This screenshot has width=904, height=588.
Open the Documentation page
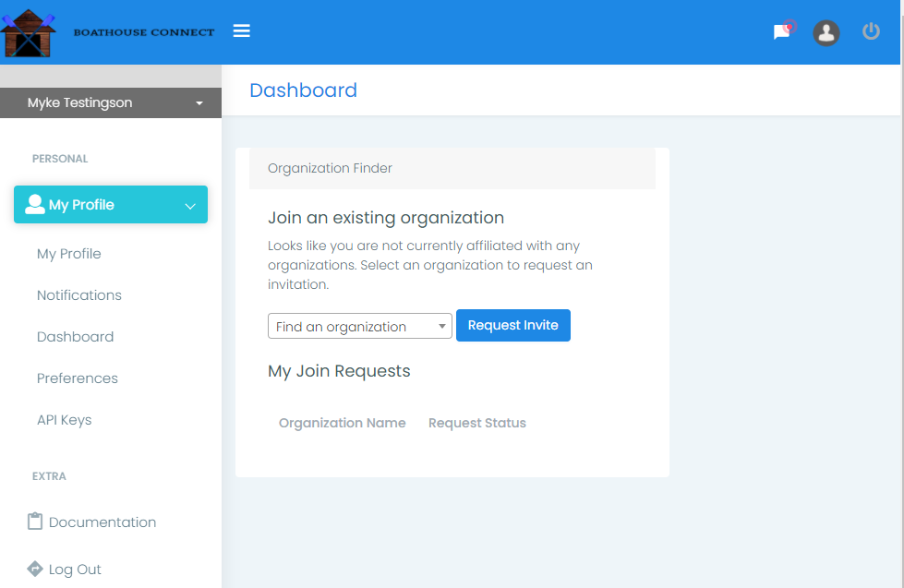point(101,522)
